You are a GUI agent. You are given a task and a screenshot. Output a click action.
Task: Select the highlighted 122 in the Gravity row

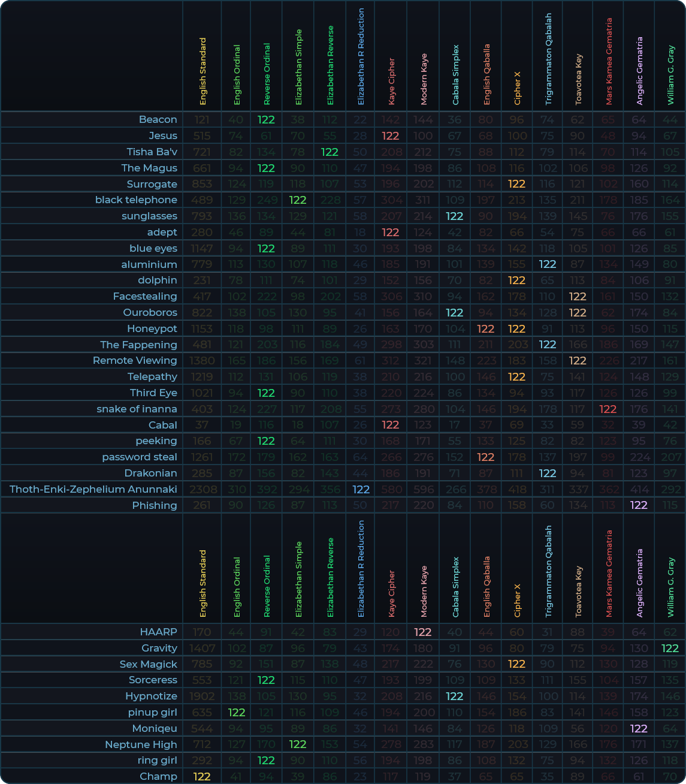click(x=670, y=648)
